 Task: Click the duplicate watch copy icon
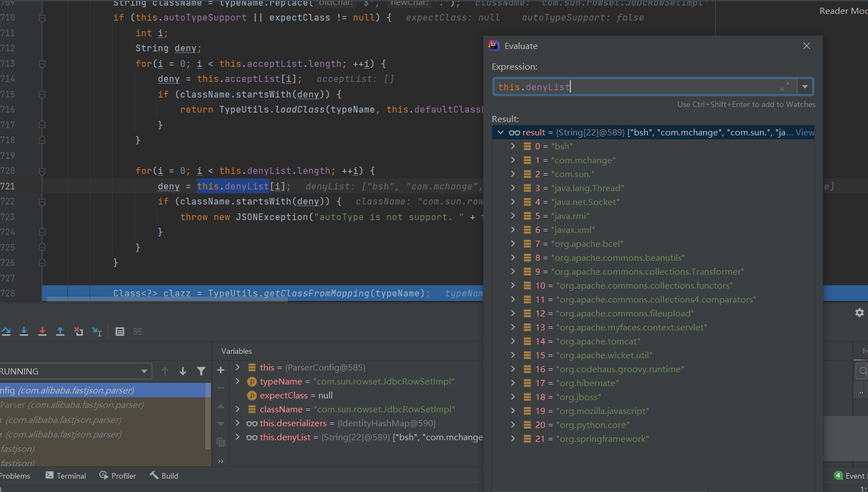(221, 442)
